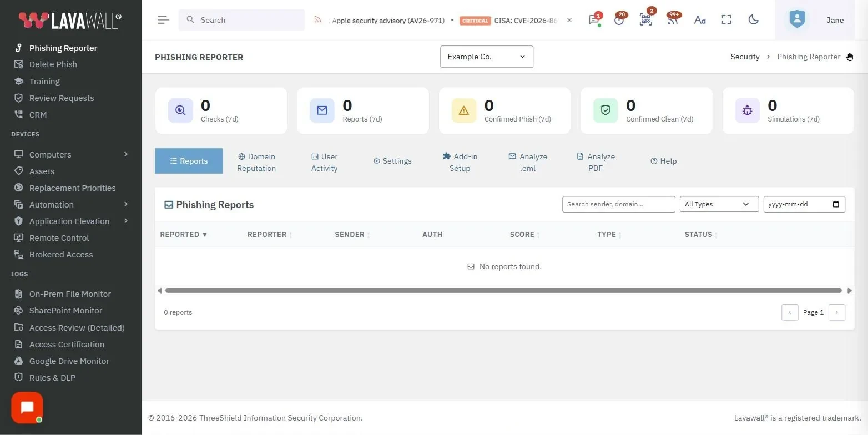868x435 pixels.
Task: Dismiss the security news ticker
Action: click(x=569, y=20)
